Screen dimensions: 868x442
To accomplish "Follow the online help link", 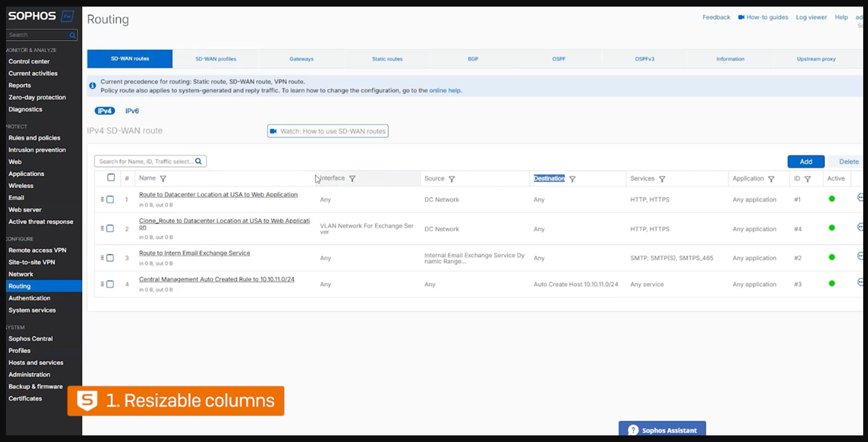I will 445,91.
